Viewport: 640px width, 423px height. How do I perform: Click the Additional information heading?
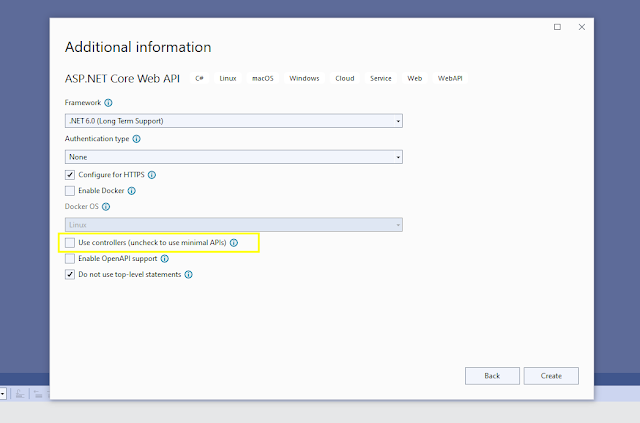138,47
